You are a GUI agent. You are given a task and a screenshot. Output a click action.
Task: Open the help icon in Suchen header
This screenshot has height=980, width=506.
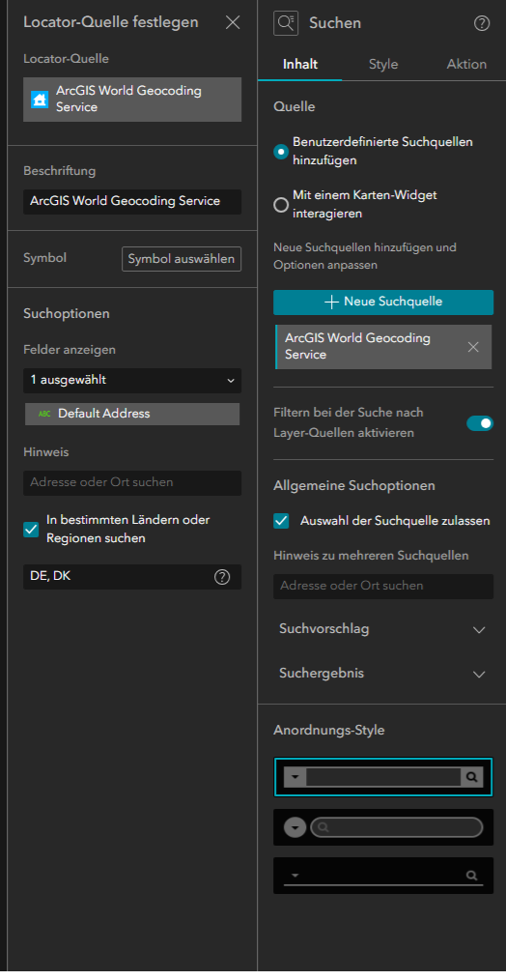point(482,23)
